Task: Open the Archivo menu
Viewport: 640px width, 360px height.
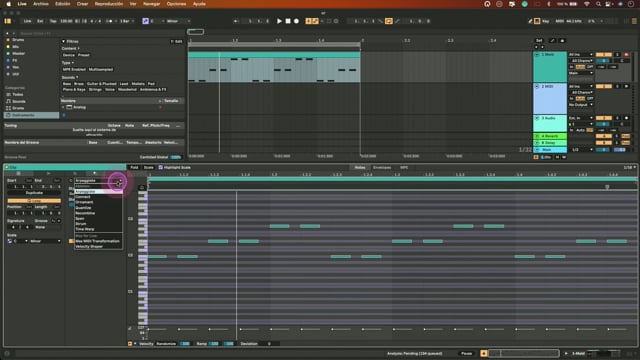Action: pos(41,4)
